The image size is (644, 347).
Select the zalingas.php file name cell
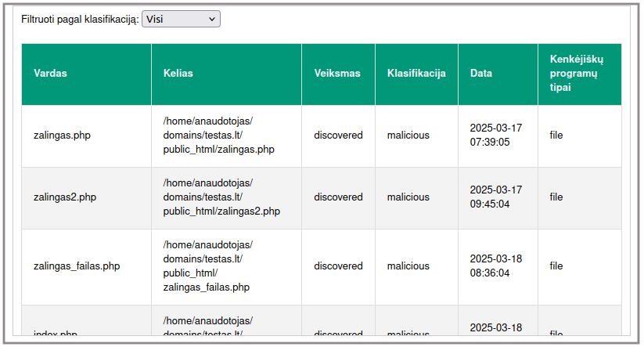(62, 136)
